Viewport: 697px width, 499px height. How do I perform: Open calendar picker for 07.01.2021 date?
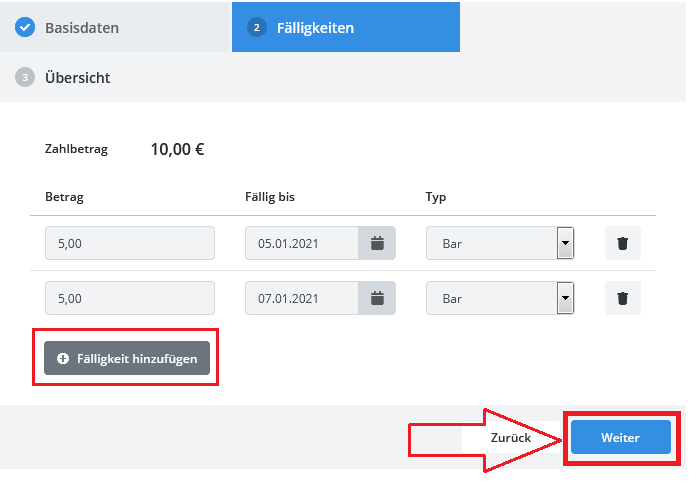pos(377,298)
